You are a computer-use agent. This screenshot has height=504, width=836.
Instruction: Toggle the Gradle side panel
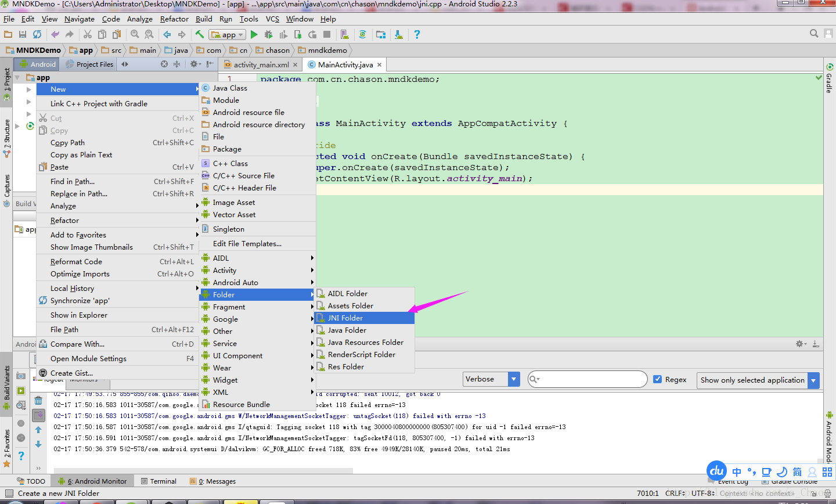tap(829, 80)
